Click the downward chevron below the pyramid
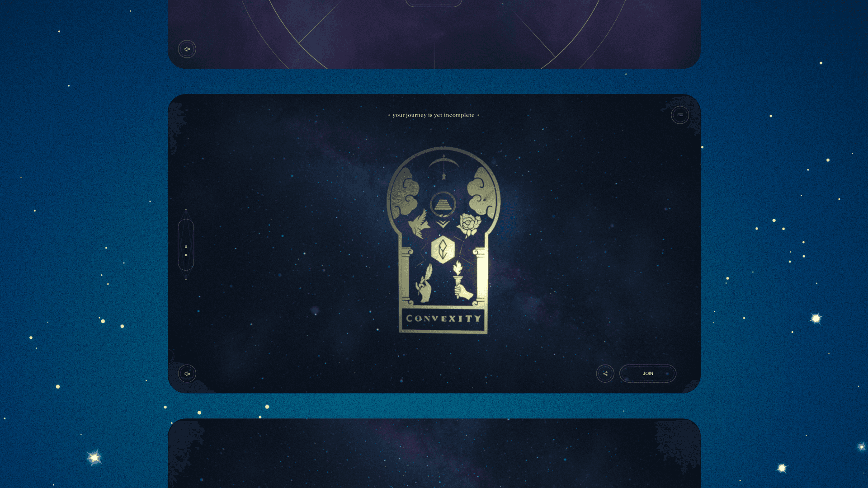This screenshot has width=868, height=488. 443,224
